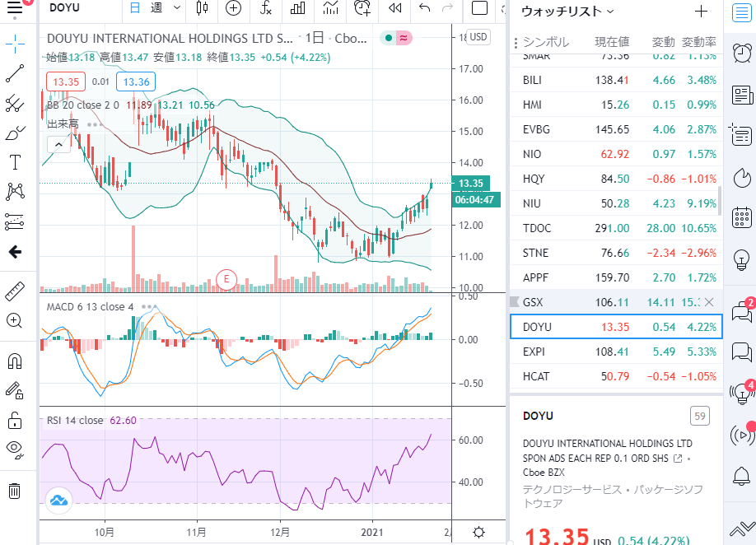
Task: Select the brush drawing tool
Action: pyautogui.click(x=15, y=133)
